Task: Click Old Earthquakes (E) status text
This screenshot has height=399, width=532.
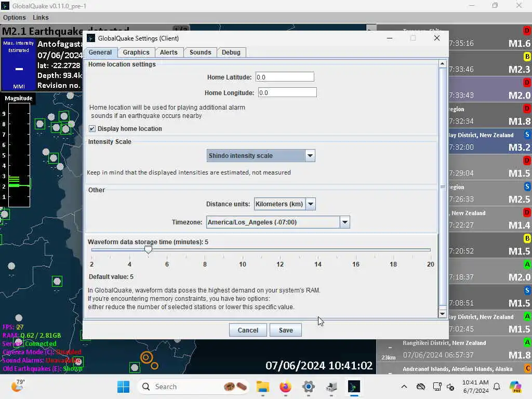Action: click(43, 368)
